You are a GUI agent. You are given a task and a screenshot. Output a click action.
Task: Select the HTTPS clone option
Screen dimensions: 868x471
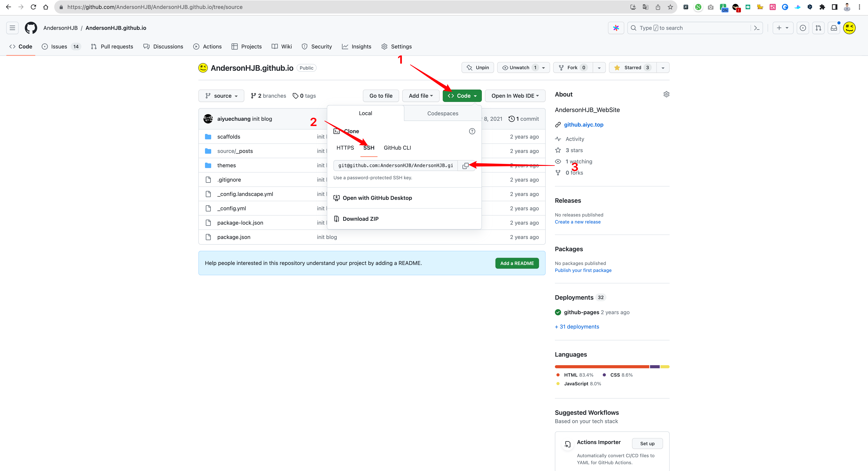point(345,148)
